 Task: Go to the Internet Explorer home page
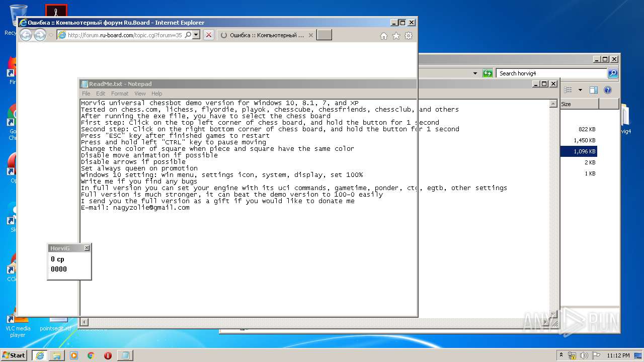pos(384,36)
